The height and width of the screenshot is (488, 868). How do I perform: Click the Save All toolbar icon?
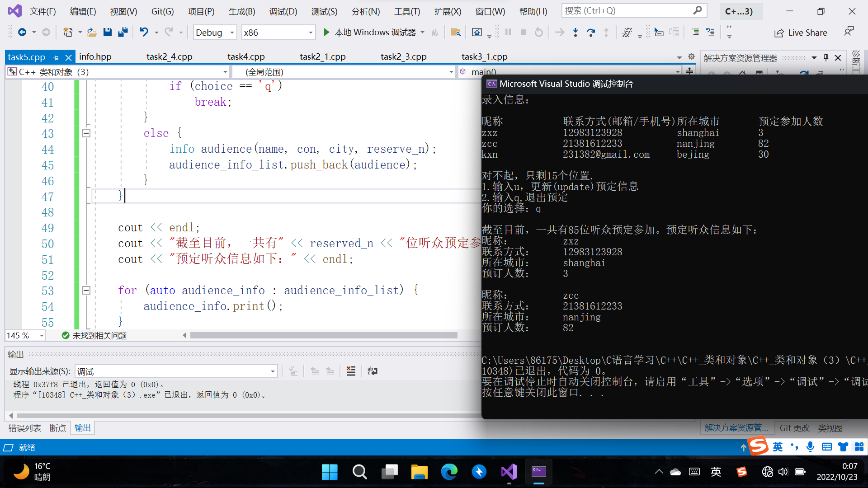click(123, 32)
